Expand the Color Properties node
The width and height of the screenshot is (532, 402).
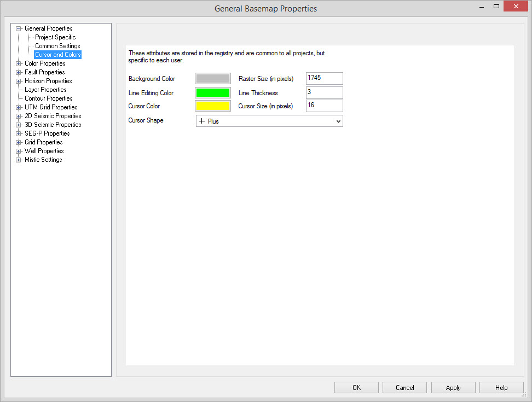pos(19,63)
